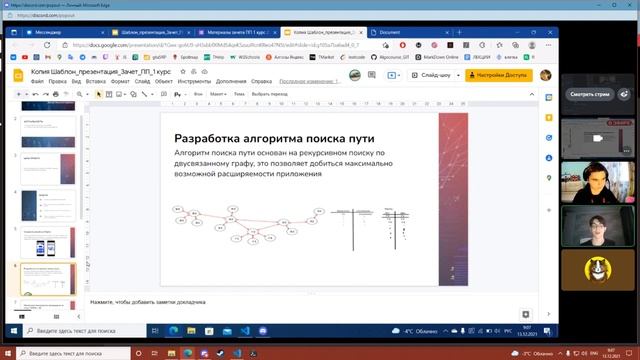Open the Google Slides home icon
Screen dimensions: 640x360
[x=18, y=76]
